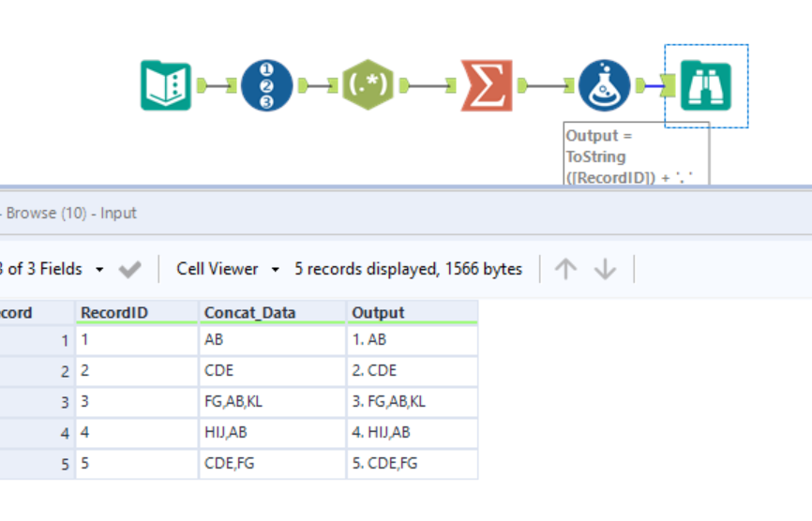812x521 pixels.
Task: Click the Text Input tool's output anchor
Action: (x=203, y=85)
